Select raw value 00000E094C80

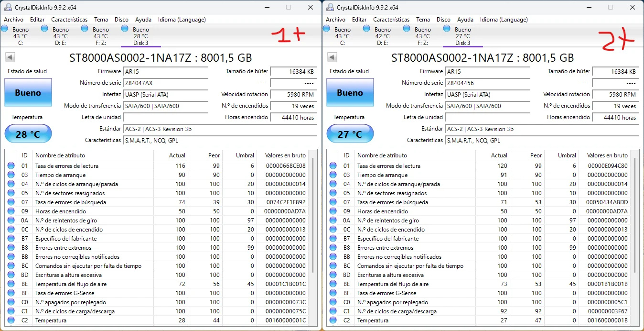pyautogui.click(x=608, y=166)
